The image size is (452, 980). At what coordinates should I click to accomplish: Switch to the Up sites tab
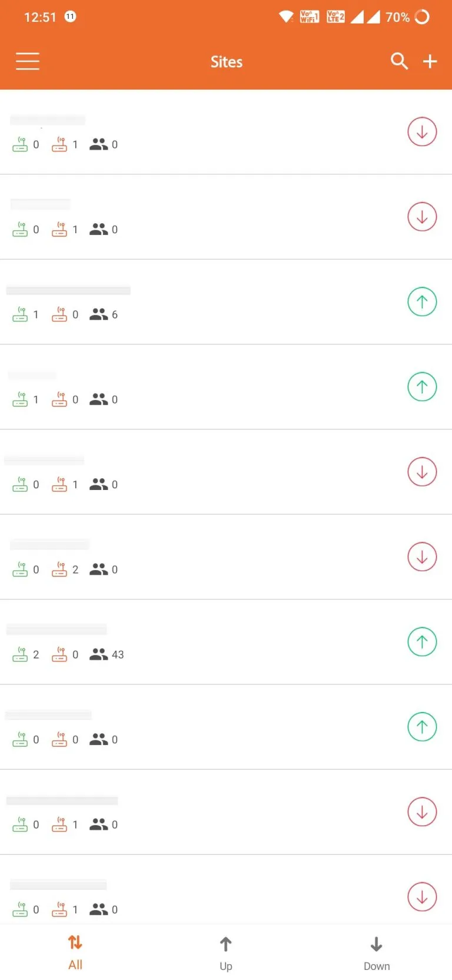tap(226, 952)
